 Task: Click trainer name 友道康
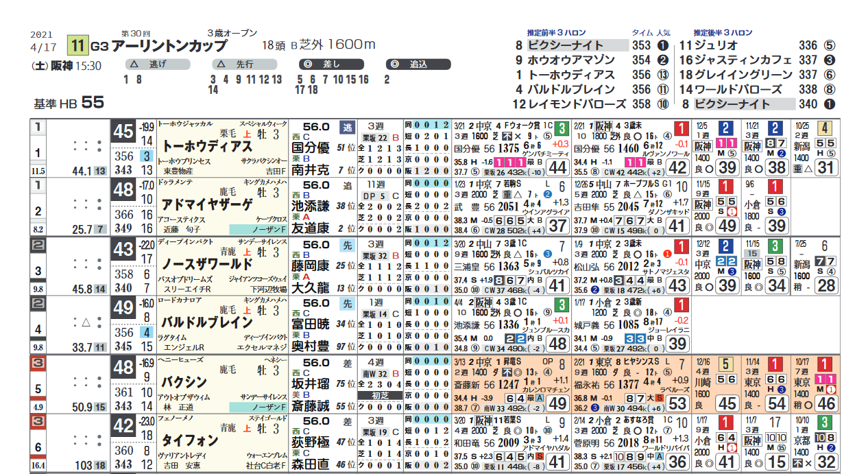[310, 229]
